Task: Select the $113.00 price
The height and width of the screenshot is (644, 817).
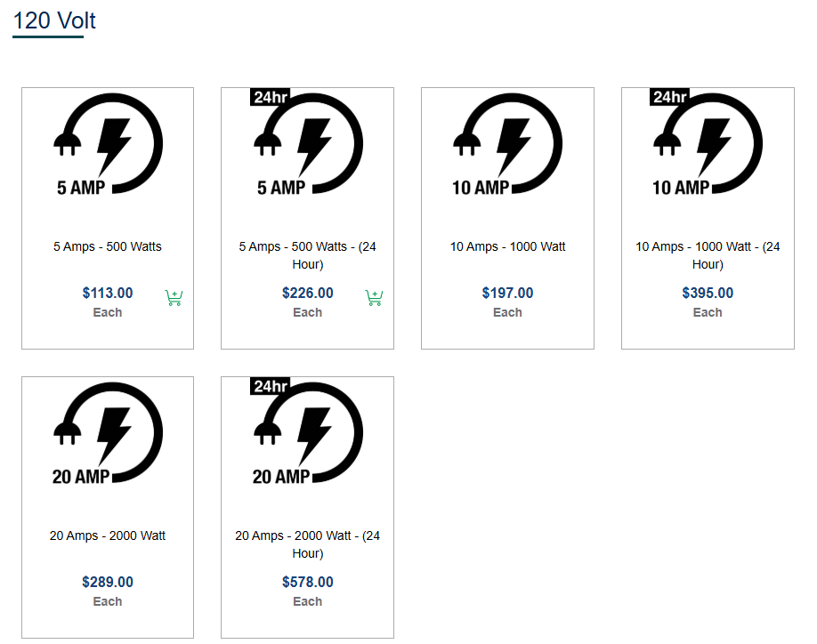Action: pyautogui.click(x=108, y=293)
